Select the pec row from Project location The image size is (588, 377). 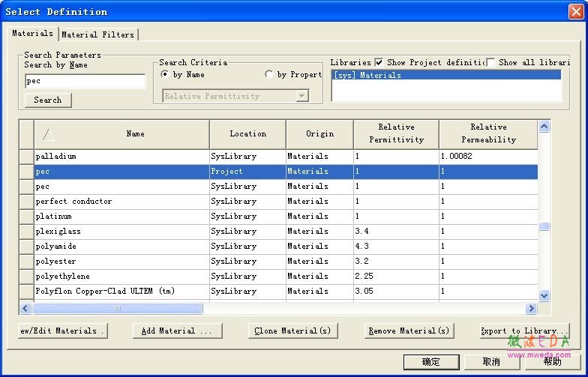point(279,171)
